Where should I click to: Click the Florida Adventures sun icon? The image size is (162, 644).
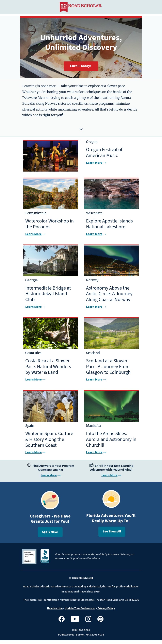(111, 499)
